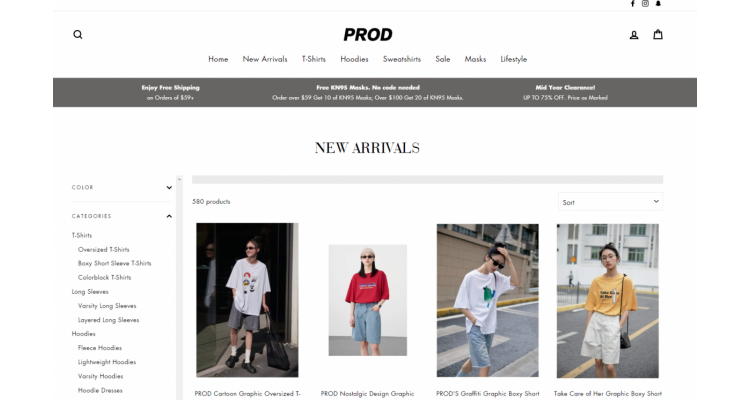Viewport: 750px width, 400px height.
Task: Visit the Facebook page icon
Action: (632, 3)
